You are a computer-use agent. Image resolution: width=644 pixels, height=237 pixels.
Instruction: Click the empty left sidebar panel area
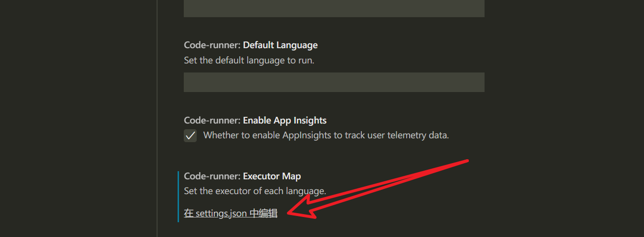(78, 118)
